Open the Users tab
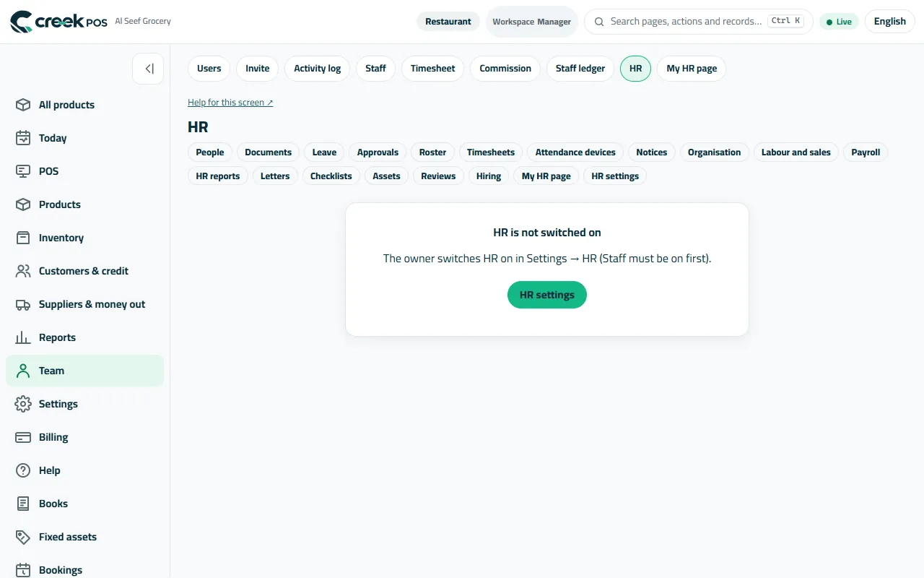 tap(209, 69)
